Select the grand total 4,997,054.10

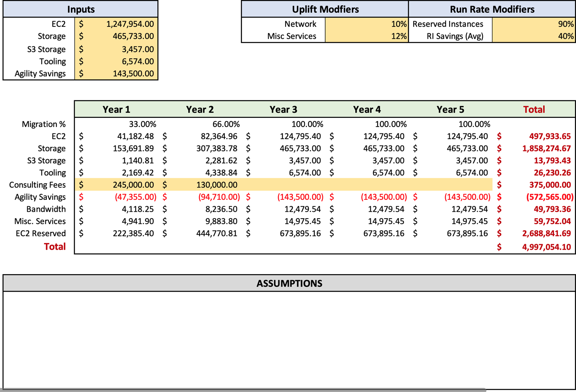pyautogui.click(x=546, y=247)
